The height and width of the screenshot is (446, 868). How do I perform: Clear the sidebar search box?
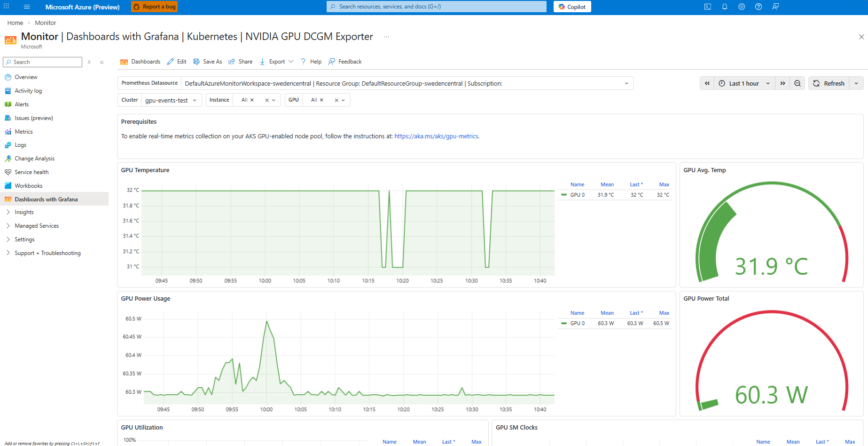click(89, 62)
